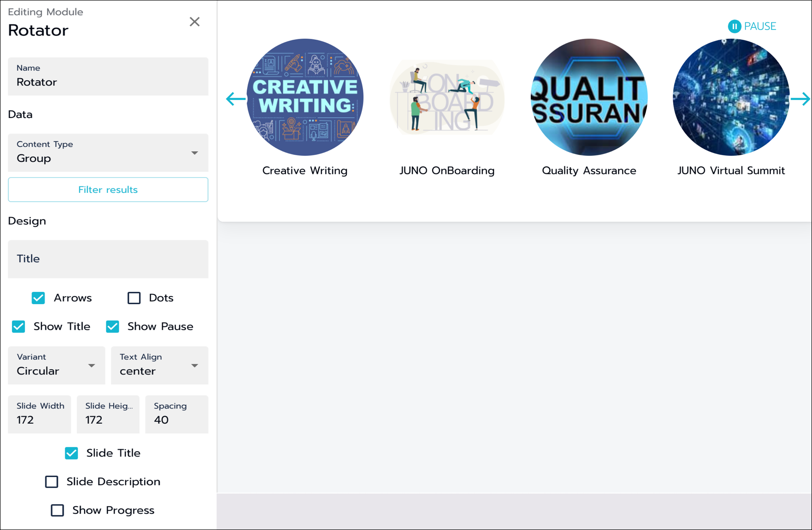The image size is (812, 530).
Task: Select the JUNO Virtual Summit slide
Action: point(731,97)
